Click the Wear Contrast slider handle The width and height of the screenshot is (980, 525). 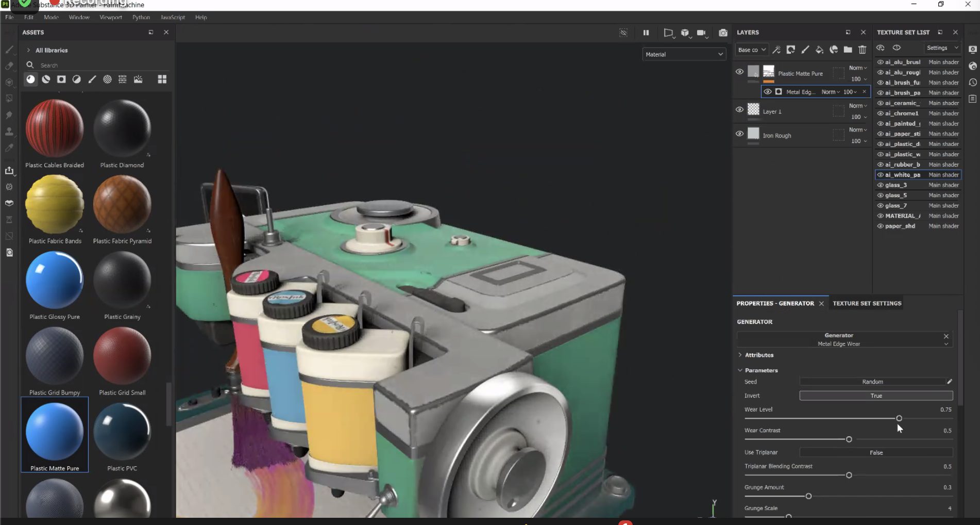849,439
